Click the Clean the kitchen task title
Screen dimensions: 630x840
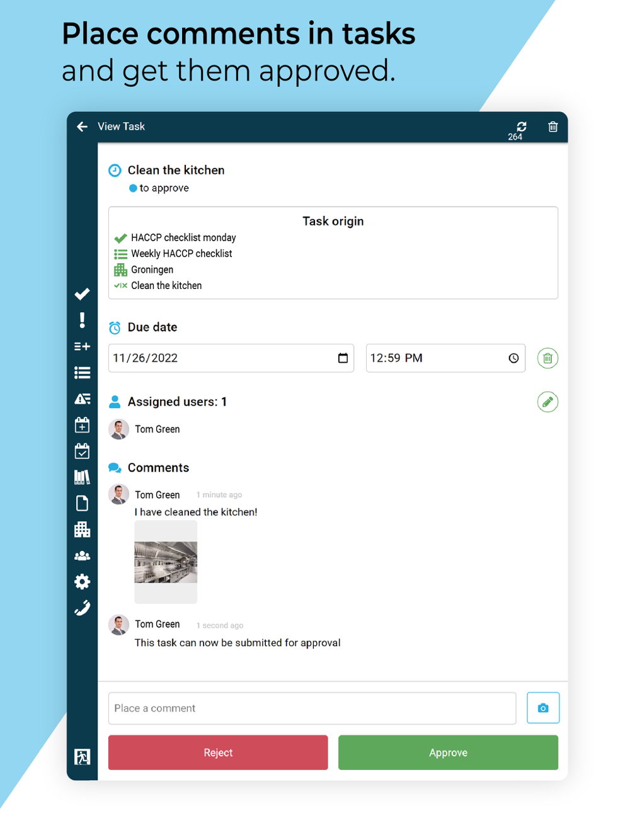pyautogui.click(x=176, y=170)
